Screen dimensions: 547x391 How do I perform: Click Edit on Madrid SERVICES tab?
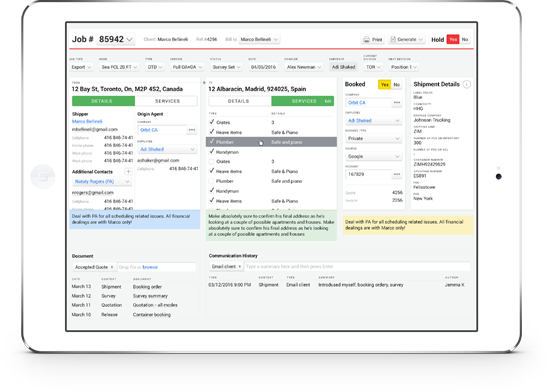(328, 101)
